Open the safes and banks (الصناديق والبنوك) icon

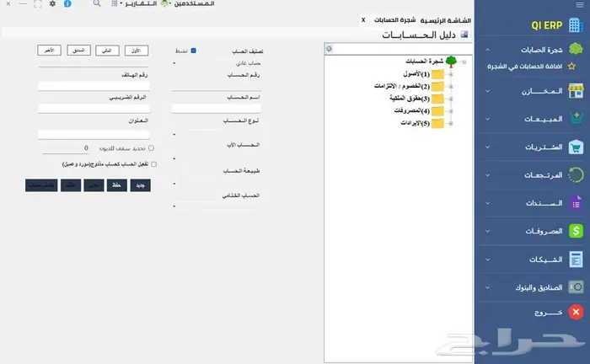coord(577,286)
